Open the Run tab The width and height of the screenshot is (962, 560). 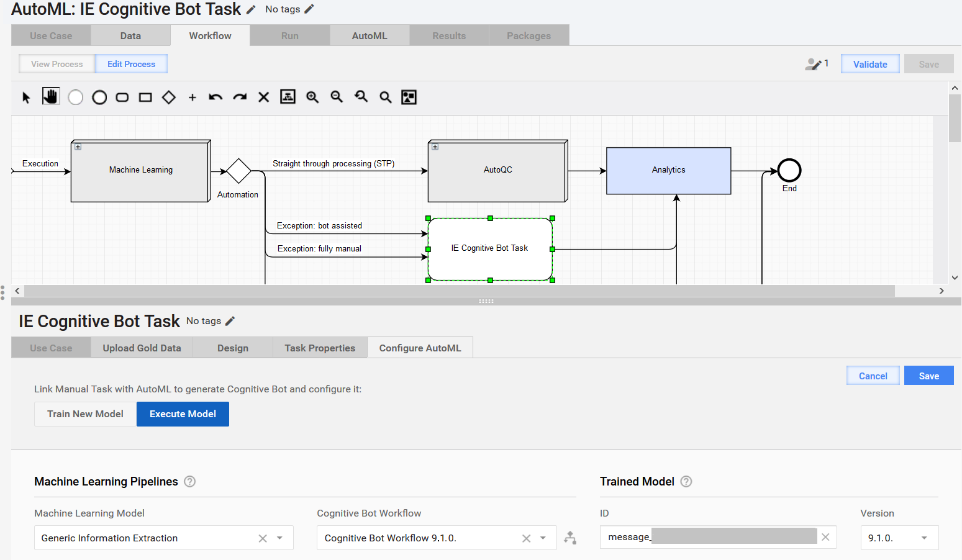tap(290, 36)
